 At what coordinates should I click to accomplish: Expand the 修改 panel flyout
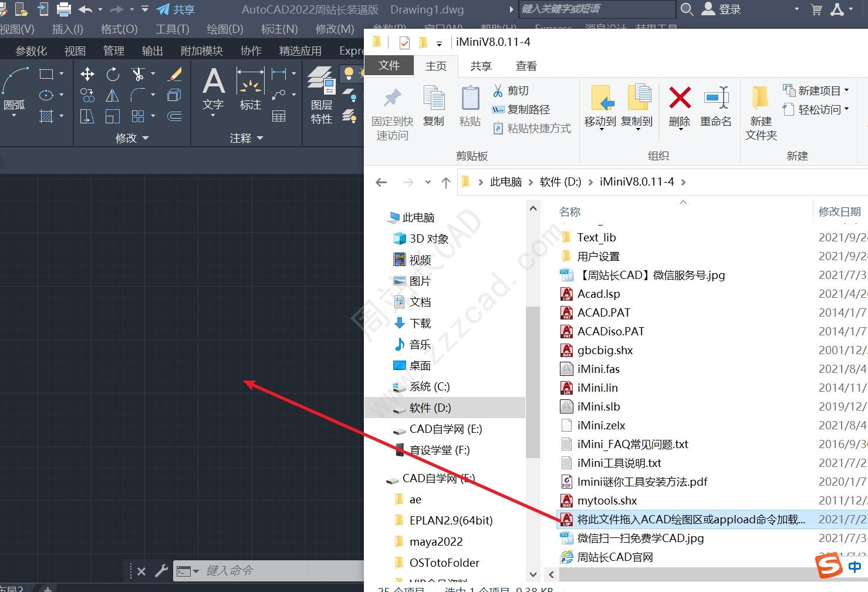pyautogui.click(x=132, y=138)
